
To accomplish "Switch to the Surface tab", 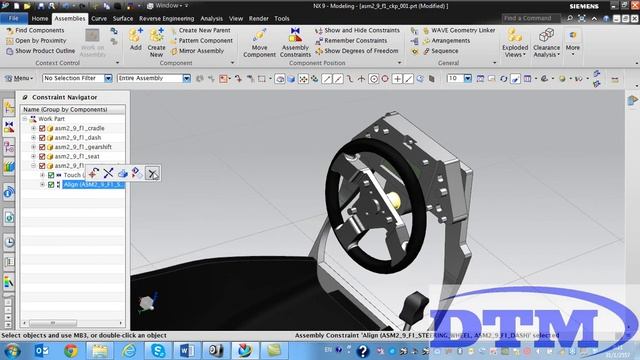I will pos(123,19).
